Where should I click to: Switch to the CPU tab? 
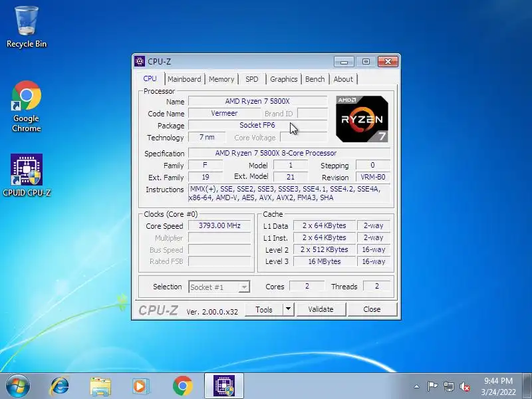150,78
